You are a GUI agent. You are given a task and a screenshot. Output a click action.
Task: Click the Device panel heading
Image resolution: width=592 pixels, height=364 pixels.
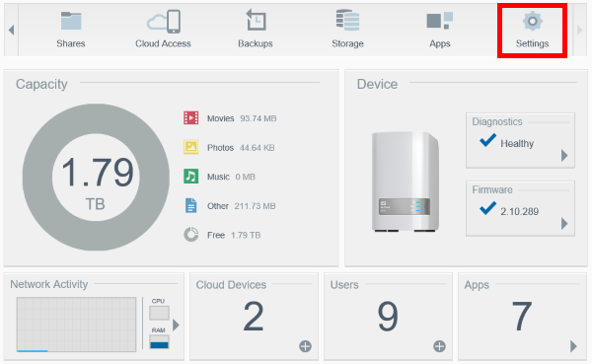(377, 84)
